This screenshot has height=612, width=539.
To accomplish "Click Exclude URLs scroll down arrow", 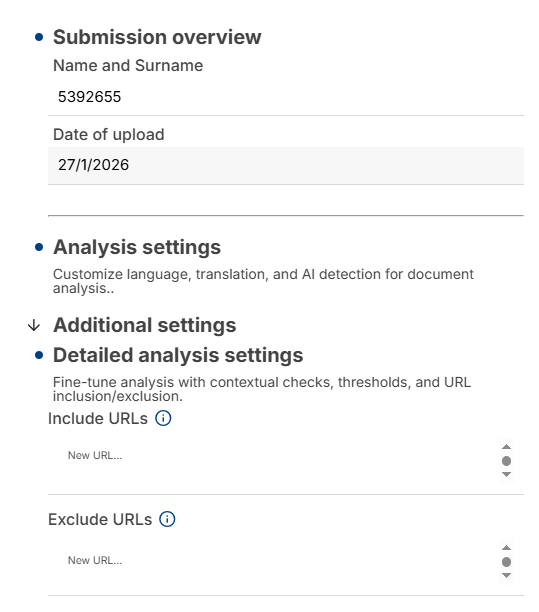I will 506,575.
